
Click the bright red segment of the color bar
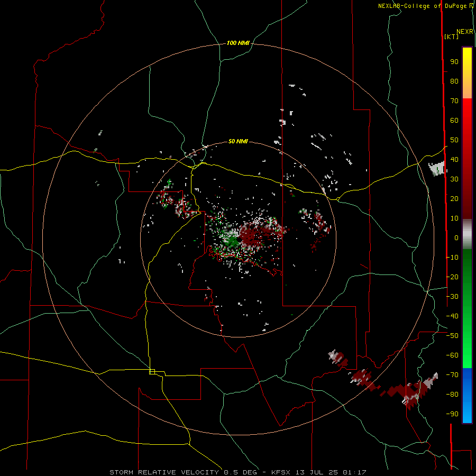[x=467, y=111]
